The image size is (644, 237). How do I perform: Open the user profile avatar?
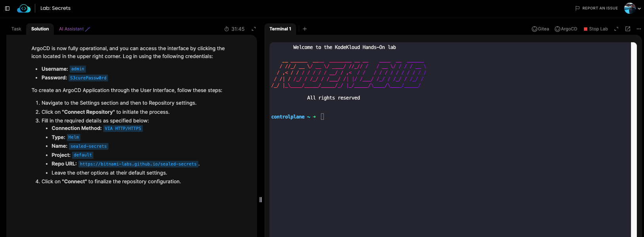point(630,8)
